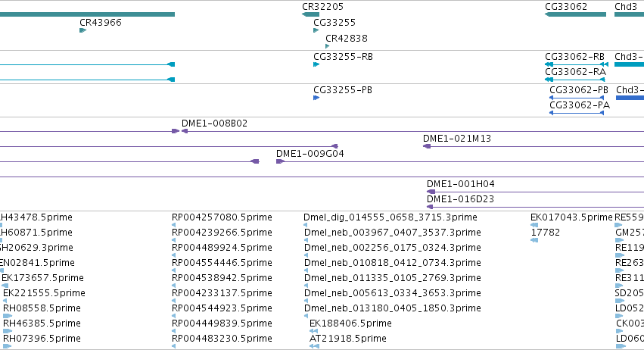Click the DME1-008B02 label

coord(214,123)
